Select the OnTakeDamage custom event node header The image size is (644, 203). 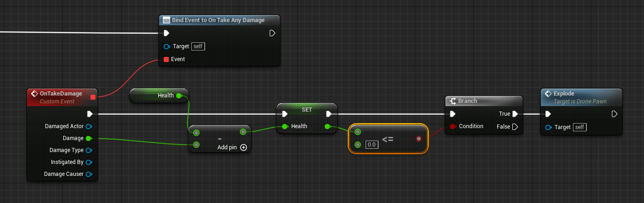tap(62, 97)
